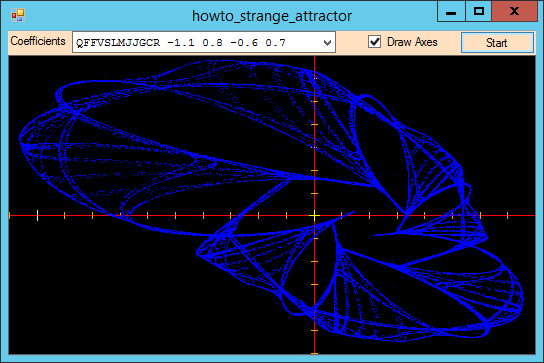544x363 pixels.
Task: Toggle the Draw Axes checkbox
Action: [374, 42]
